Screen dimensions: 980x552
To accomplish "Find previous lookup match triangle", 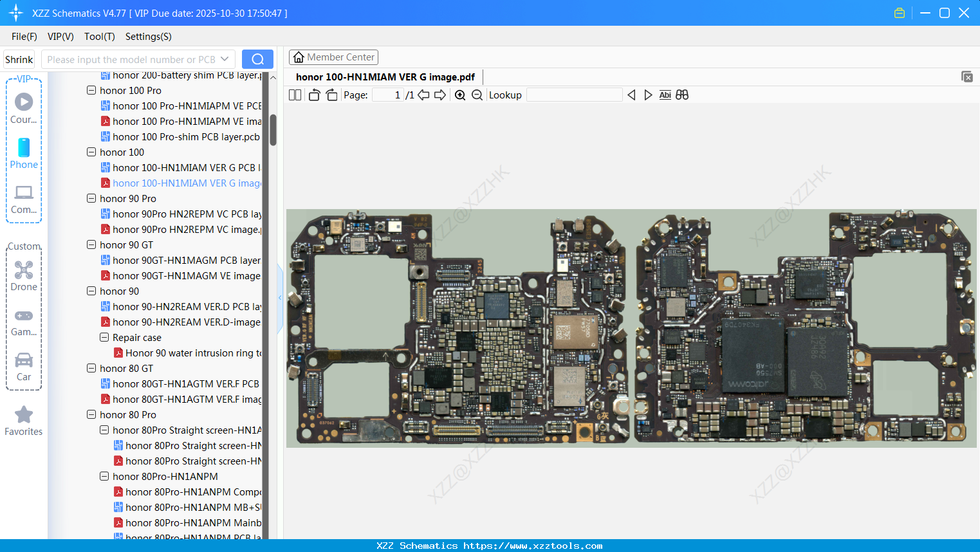I will coord(631,95).
